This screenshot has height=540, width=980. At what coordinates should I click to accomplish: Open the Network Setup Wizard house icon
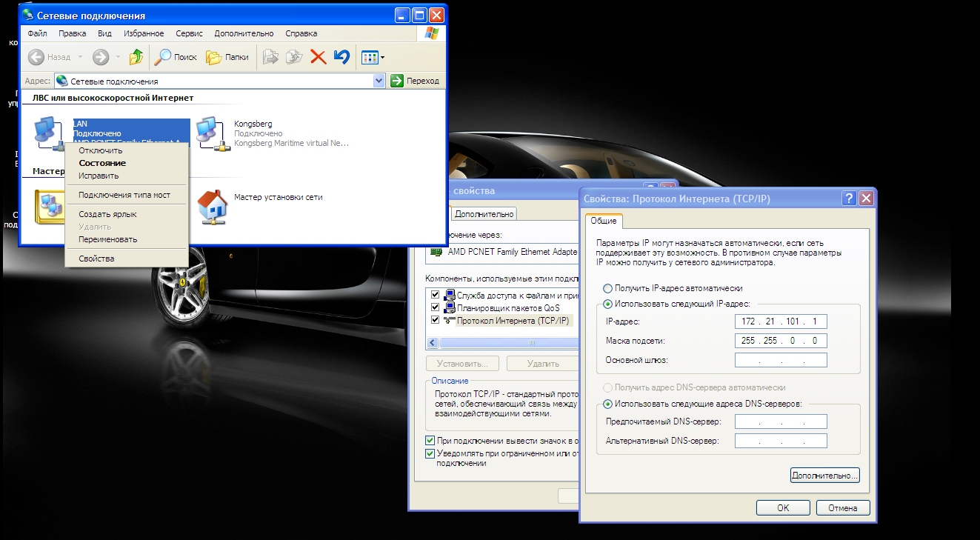pos(213,205)
